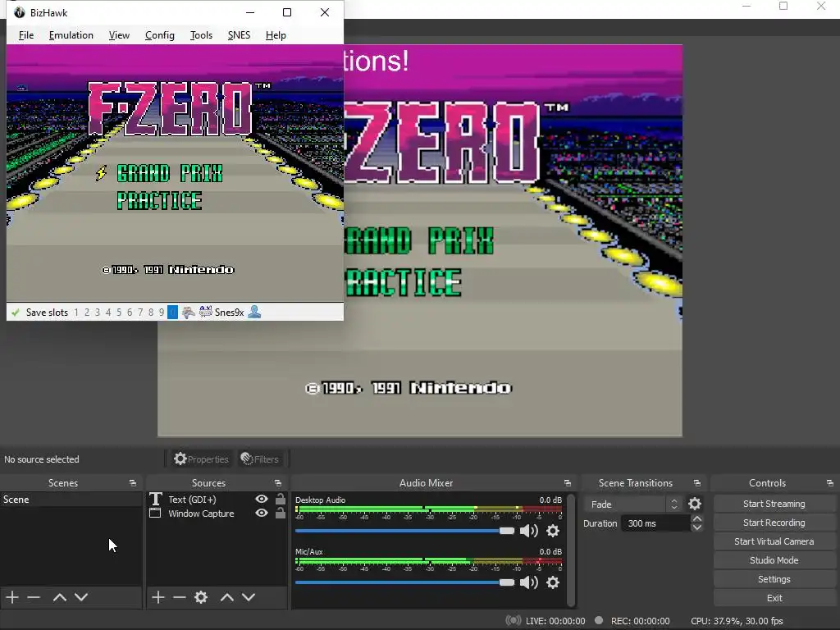This screenshot has width=840, height=630.
Task: Mute Mic/Aux speaker icon
Action: [529, 582]
